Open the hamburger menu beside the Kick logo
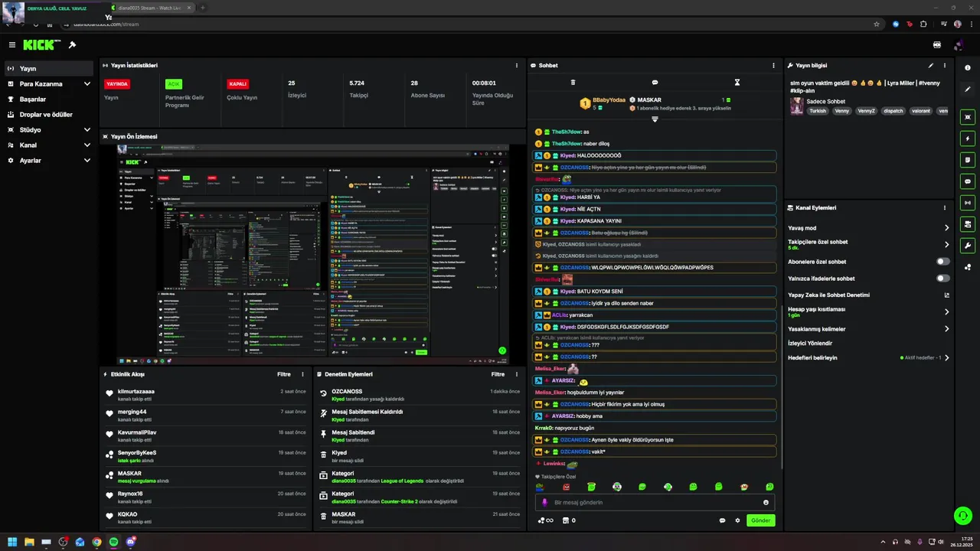 click(11, 45)
